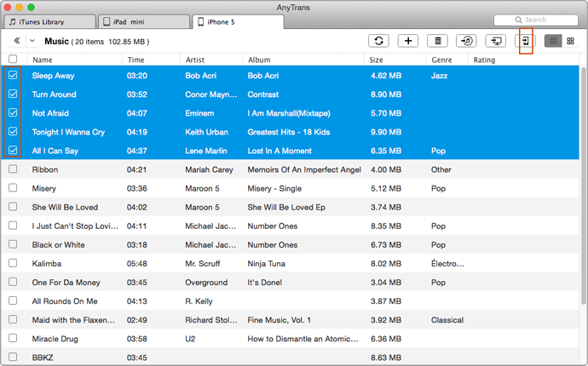Check the Black or White checkbox
588x366 pixels.
tap(13, 244)
